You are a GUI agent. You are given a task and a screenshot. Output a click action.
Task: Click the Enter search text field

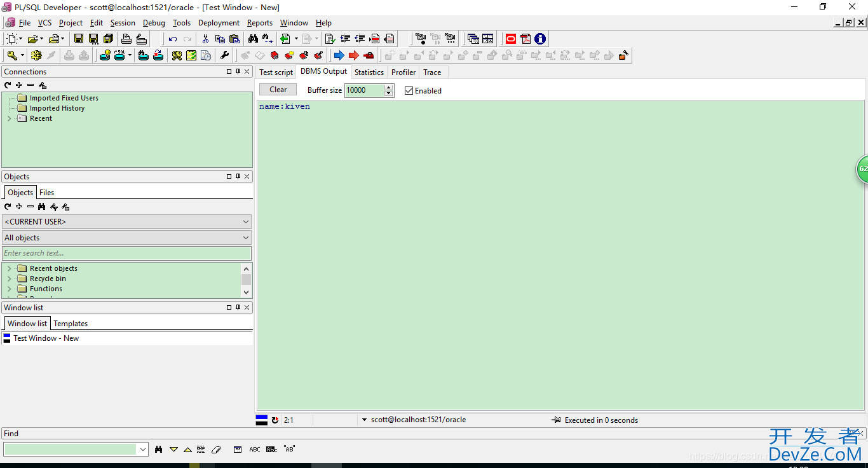point(127,253)
